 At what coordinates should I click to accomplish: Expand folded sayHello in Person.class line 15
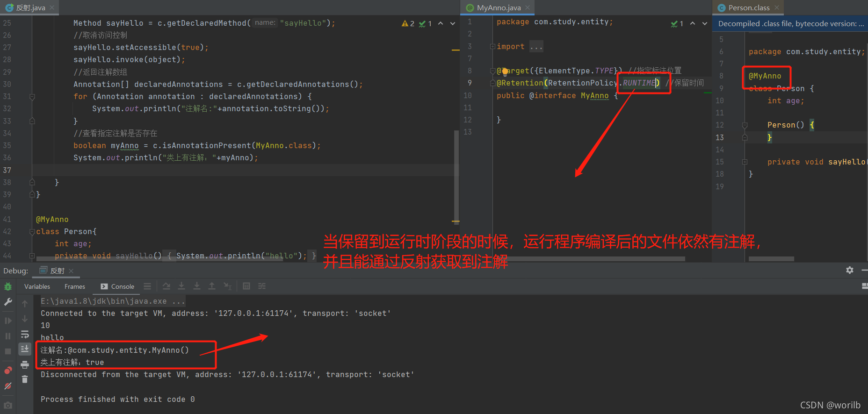pyautogui.click(x=745, y=162)
